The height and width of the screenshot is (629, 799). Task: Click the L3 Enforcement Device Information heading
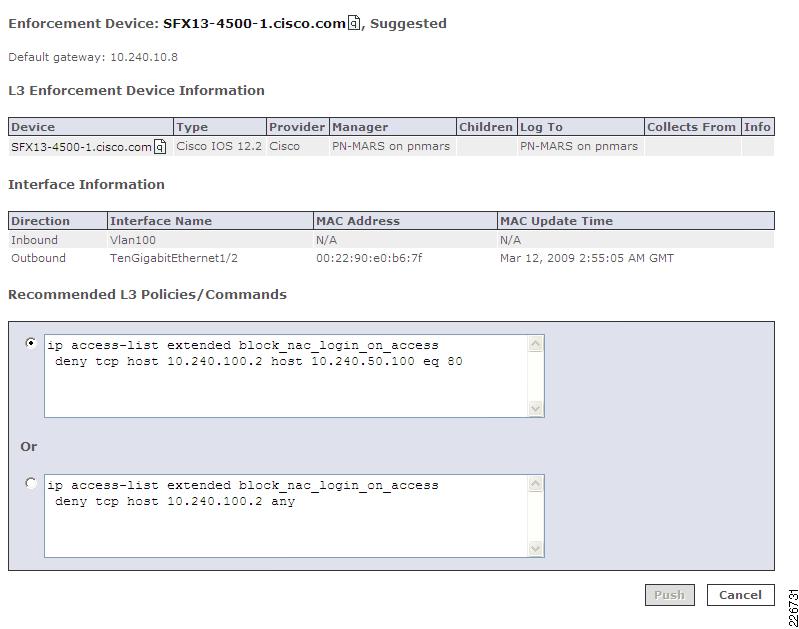pos(136,91)
